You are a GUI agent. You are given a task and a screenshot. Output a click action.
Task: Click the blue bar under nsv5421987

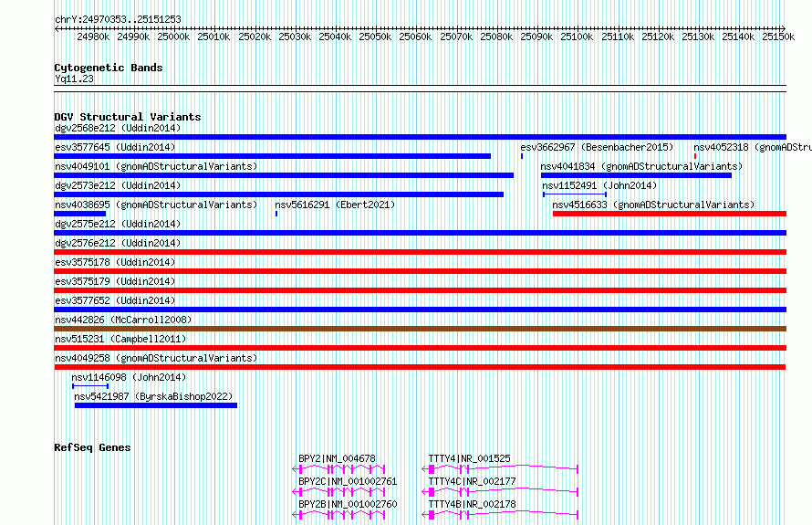pos(156,405)
